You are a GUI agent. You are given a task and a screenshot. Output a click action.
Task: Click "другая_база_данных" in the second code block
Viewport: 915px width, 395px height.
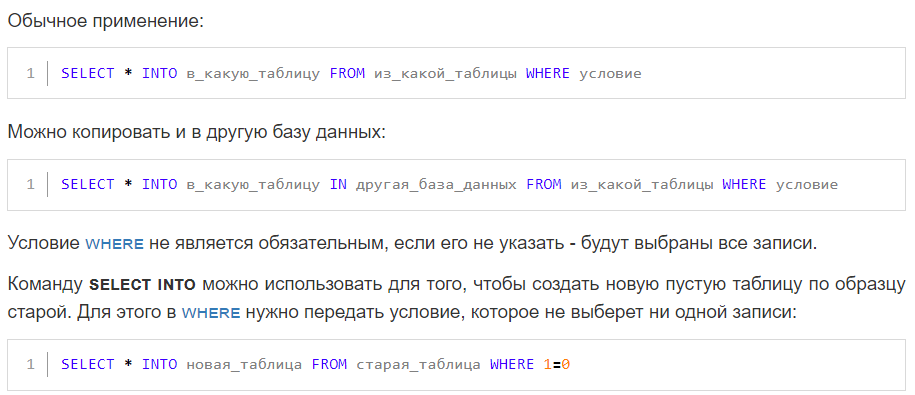(436, 184)
